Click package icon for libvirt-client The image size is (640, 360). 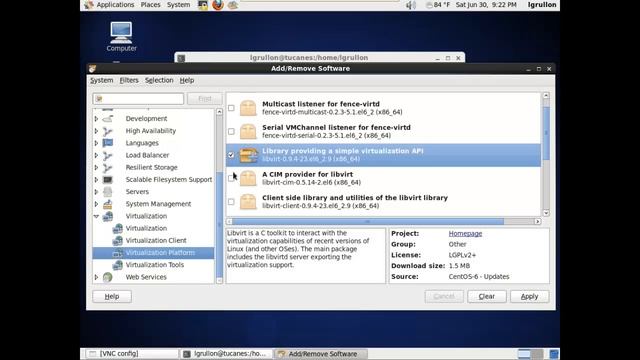point(248,202)
